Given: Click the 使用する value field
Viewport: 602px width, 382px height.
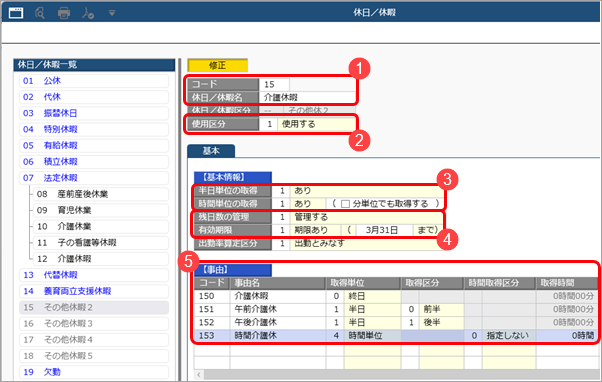Looking at the screenshot, I should click(x=317, y=124).
